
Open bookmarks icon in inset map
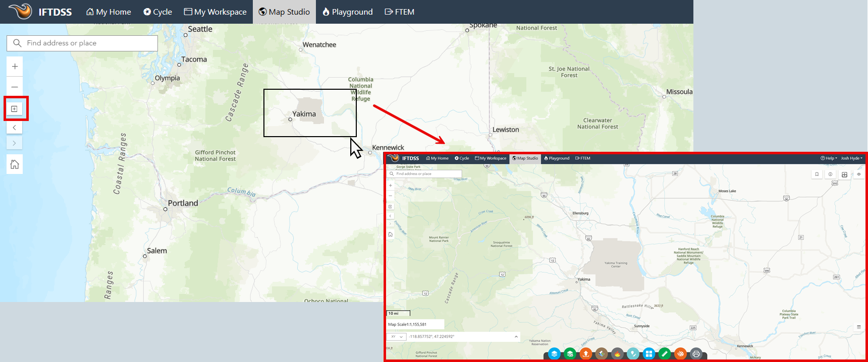tap(817, 174)
